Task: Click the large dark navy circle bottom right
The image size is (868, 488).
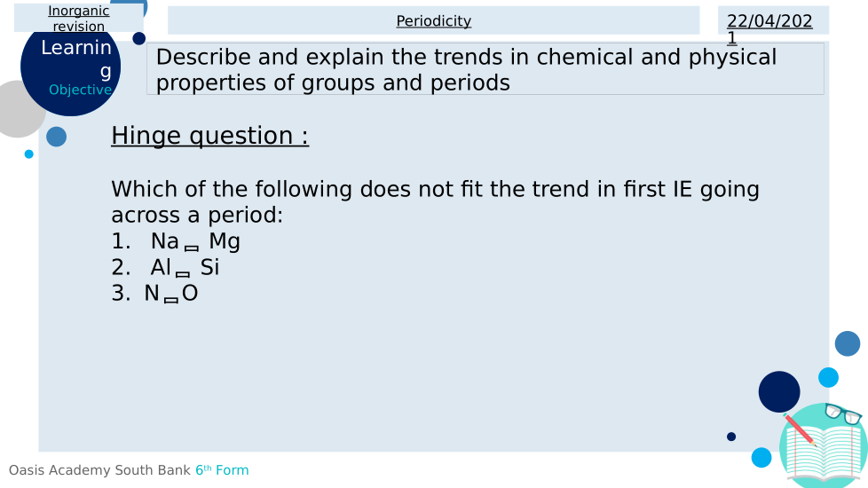Action: tap(779, 391)
